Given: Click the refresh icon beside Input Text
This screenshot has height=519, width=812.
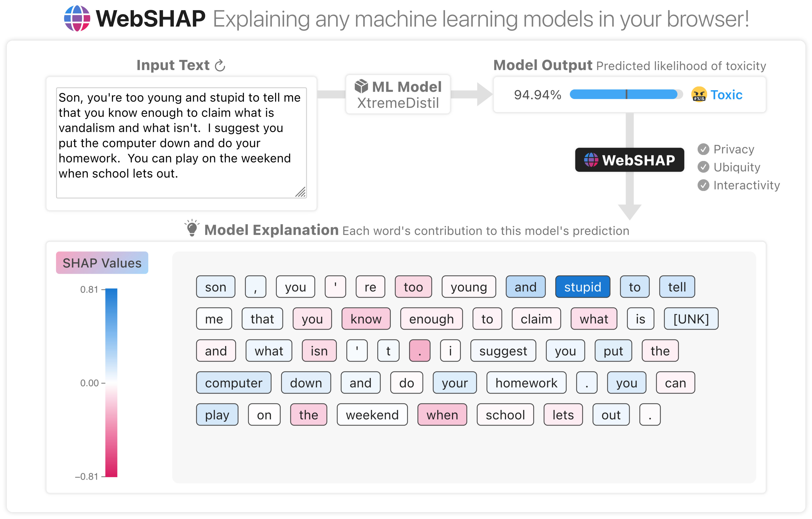Looking at the screenshot, I should (220, 66).
